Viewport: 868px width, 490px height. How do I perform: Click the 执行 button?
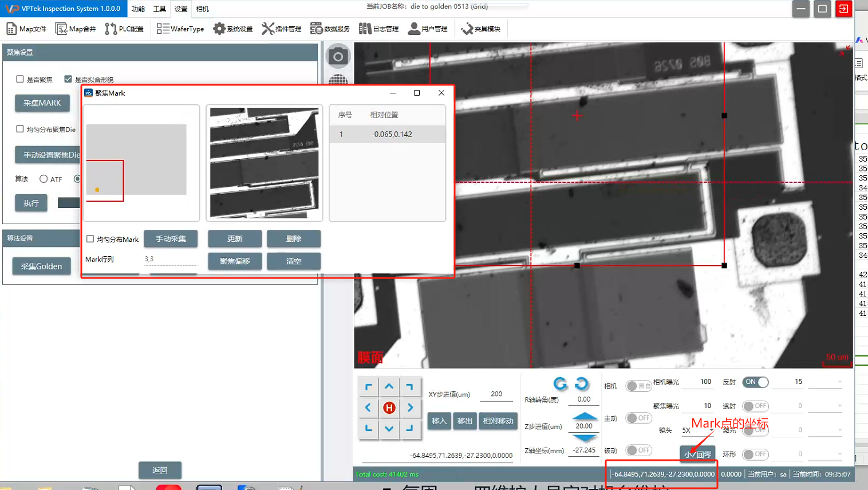click(31, 203)
